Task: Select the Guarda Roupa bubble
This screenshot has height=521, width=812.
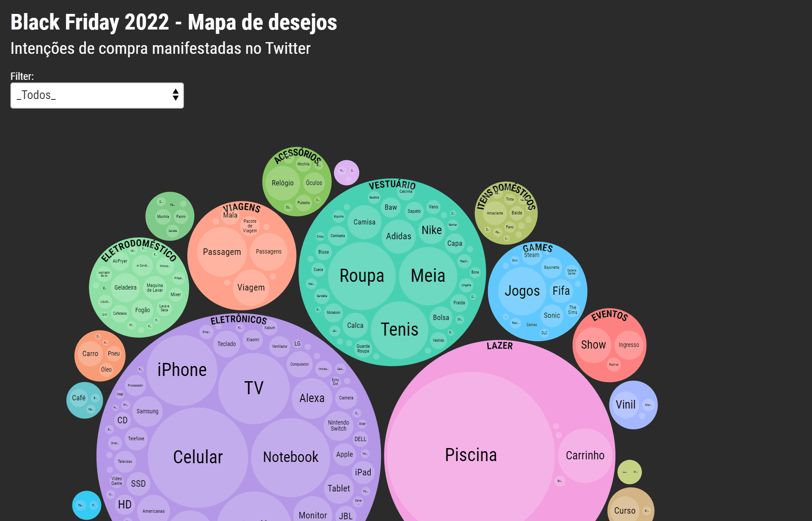Action: [363, 349]
